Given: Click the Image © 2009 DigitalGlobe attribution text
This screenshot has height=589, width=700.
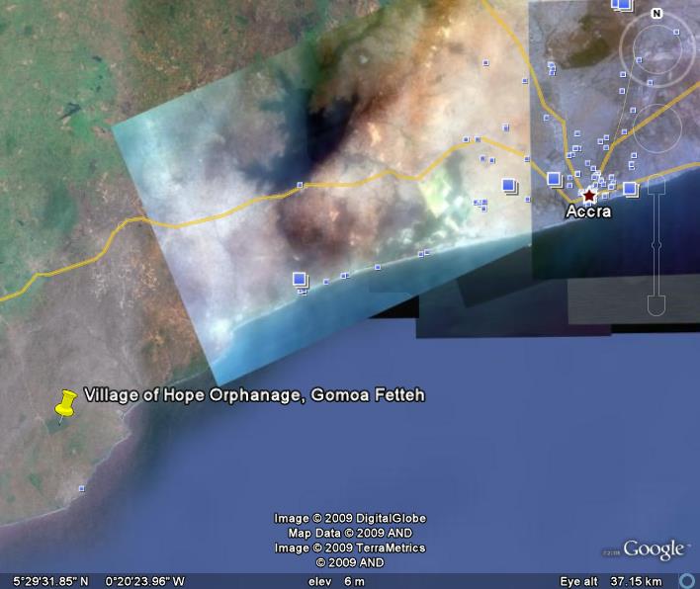Looking at the screenshot, I should (x=350, y=518).
